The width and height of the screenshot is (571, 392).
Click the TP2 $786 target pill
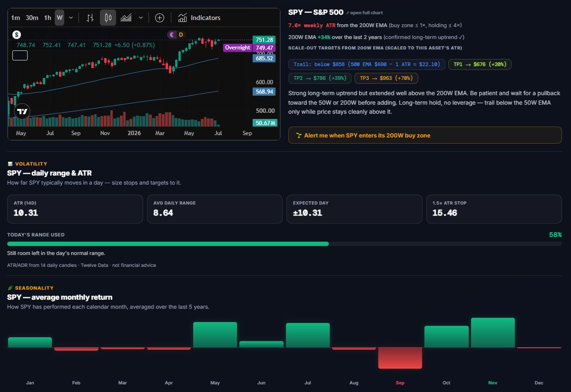coord(320,78)
